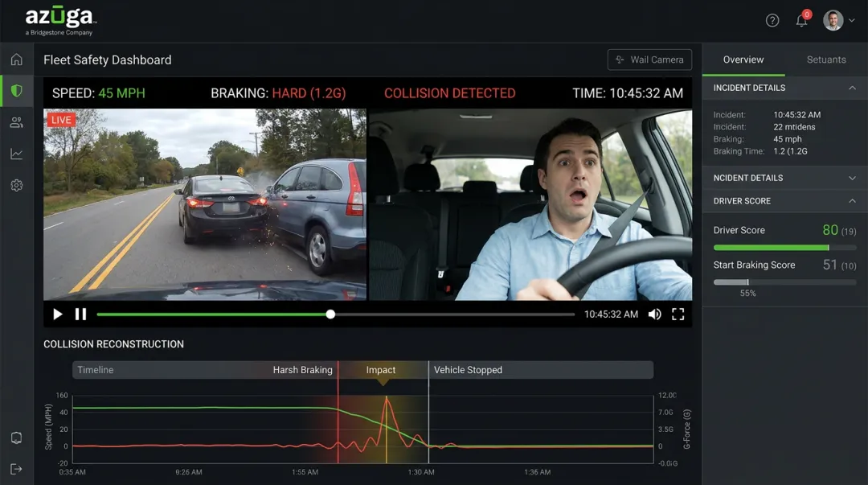Click the video progress scrubber handle

point(330,314)
